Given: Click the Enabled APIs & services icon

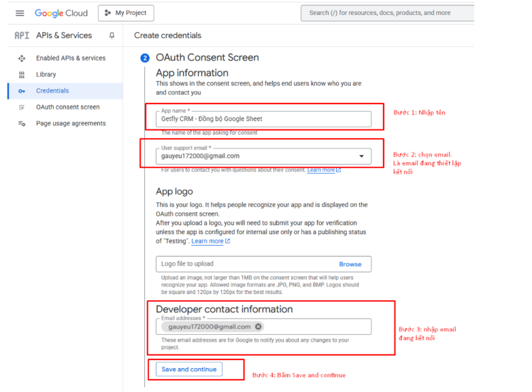Looking at the screenshot, I should click(22, 59).
